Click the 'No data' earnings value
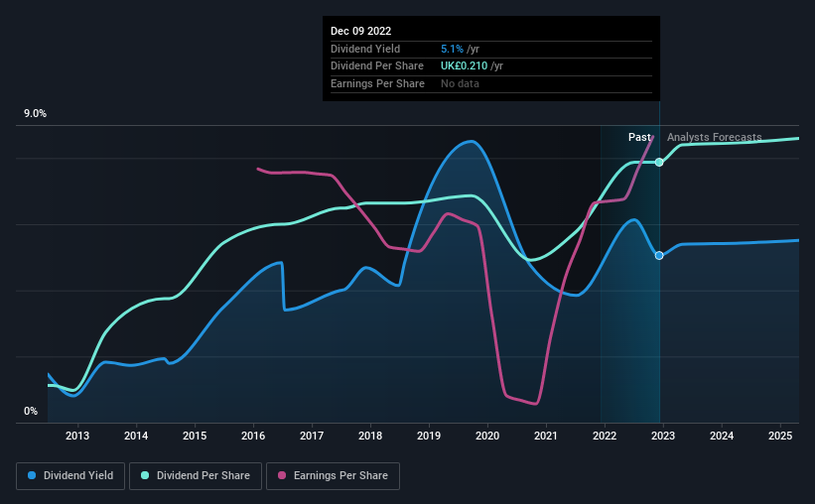This screenshot has width=815, height=504. (x=460, y=83)
